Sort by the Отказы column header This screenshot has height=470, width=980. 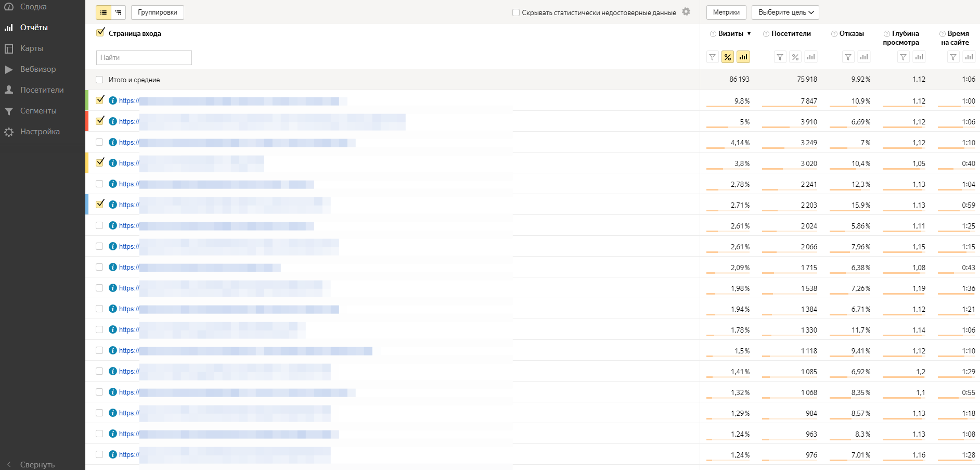point(852,34)
